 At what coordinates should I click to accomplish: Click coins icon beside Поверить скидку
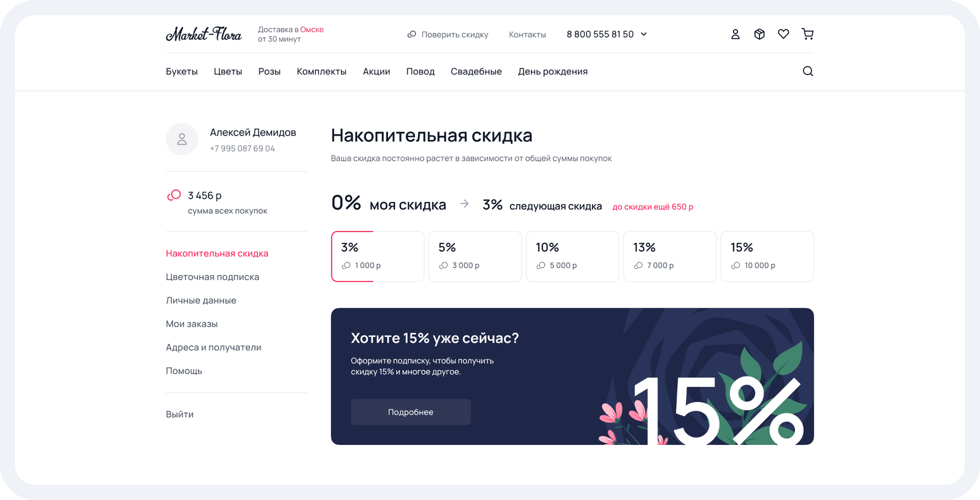411,34
